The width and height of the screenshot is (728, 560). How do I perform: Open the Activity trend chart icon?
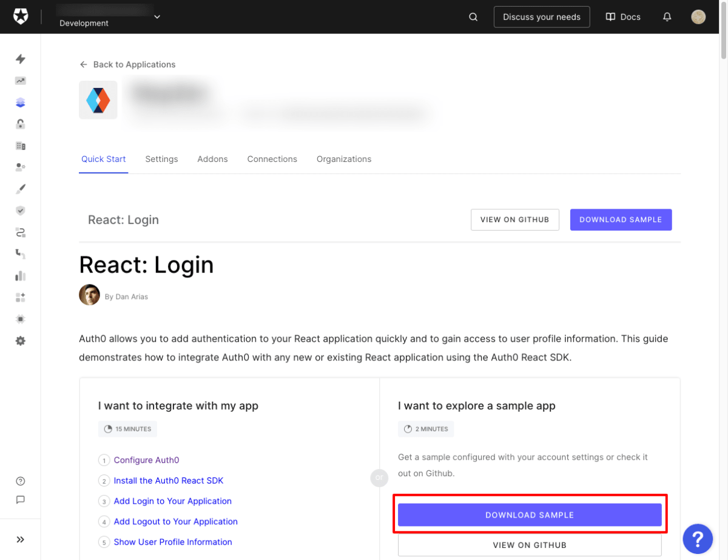tap(21, 81)
